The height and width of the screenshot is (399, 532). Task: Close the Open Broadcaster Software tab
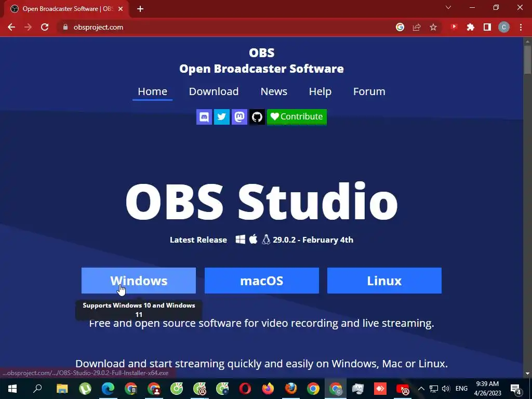pyautogui.click(x=121, y=9)
